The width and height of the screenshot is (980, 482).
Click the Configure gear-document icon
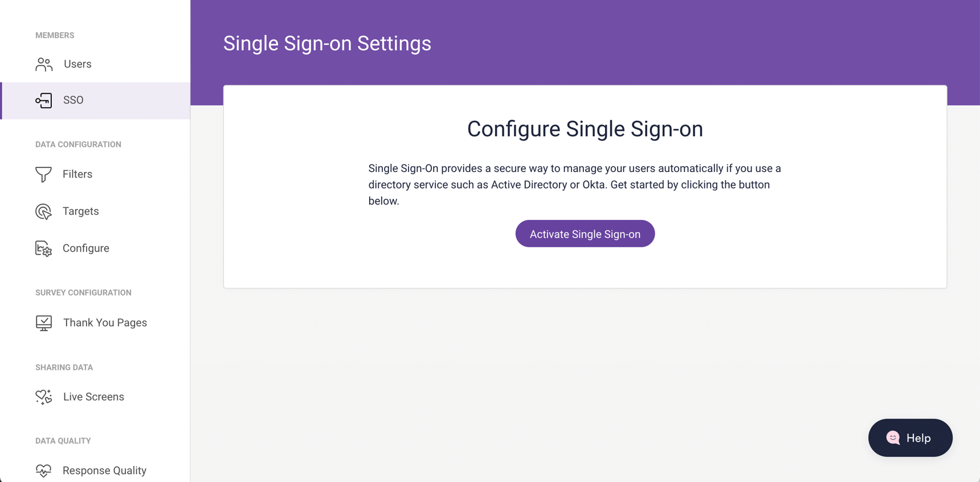[43, 248]
